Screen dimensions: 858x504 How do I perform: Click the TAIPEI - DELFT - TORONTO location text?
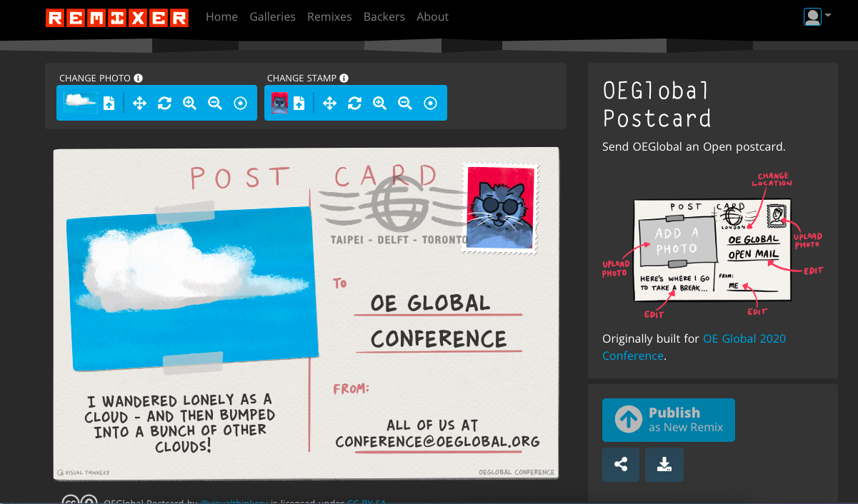point(399,240)
